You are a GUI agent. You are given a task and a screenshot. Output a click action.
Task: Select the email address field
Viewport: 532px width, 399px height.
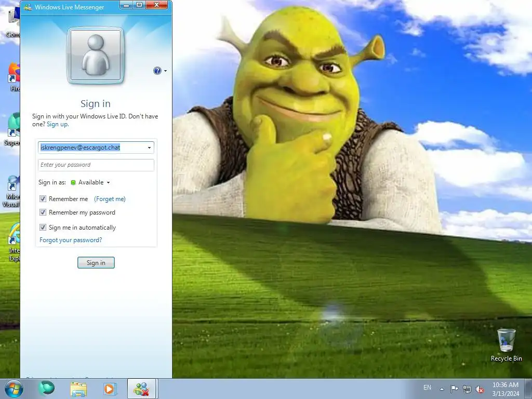[96, 148]
